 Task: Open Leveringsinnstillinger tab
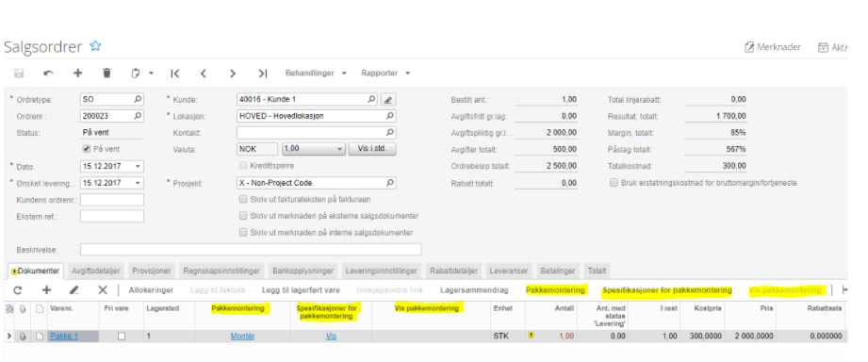click(x=382, y=271)
